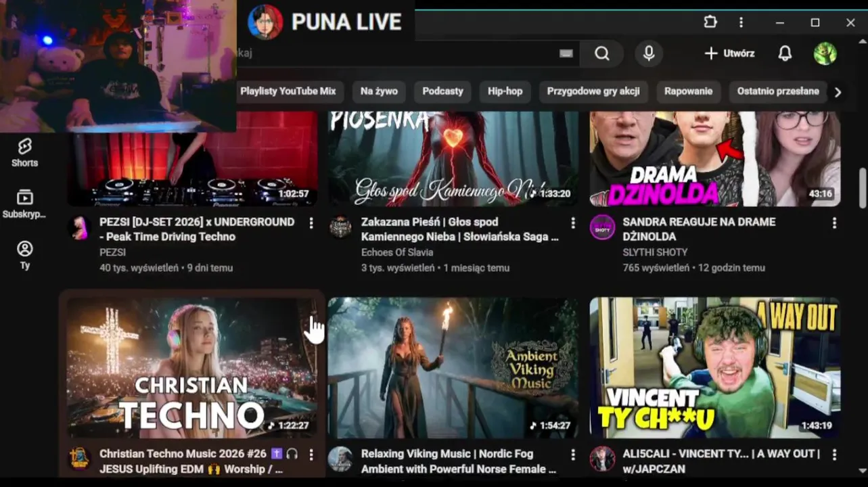Viewport: 868px width, 487px height.
Task: Open SLYTHI SHOTY channel avatar
Action: [x=602, y=227]
